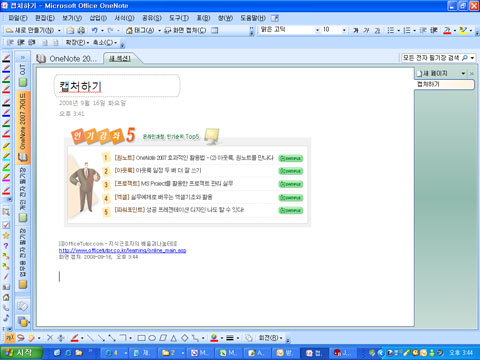Apply the To Do checkbox tag
This screenshot has width=480, height=360.
click(6, 225)
